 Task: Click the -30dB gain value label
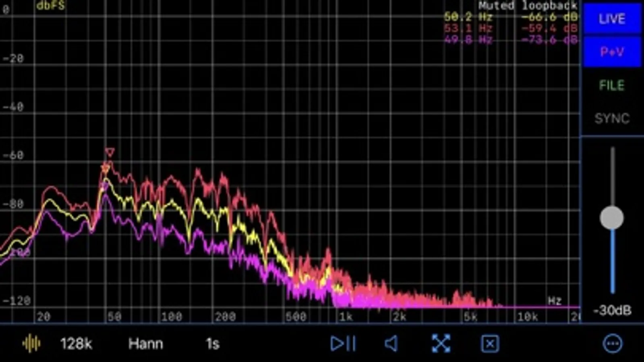click(612, 311)
